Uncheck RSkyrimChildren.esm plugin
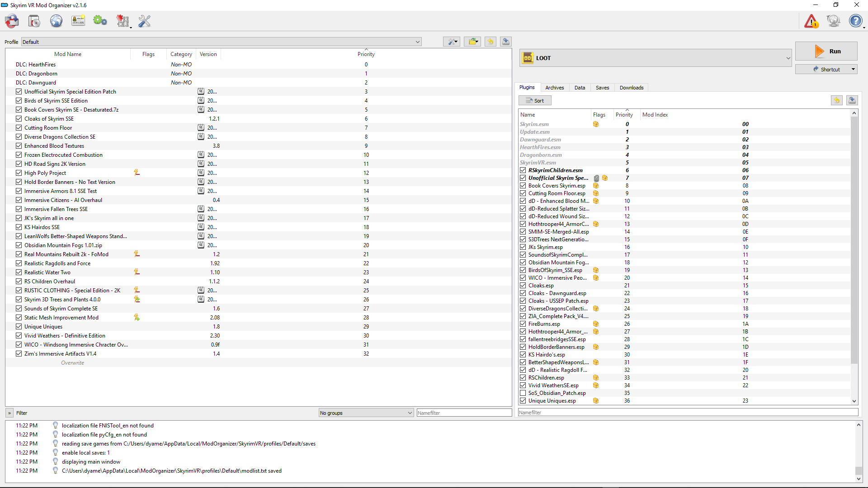The height and width of the screenshot is (488, 868). pyautogui.click(x=523, y=170)
